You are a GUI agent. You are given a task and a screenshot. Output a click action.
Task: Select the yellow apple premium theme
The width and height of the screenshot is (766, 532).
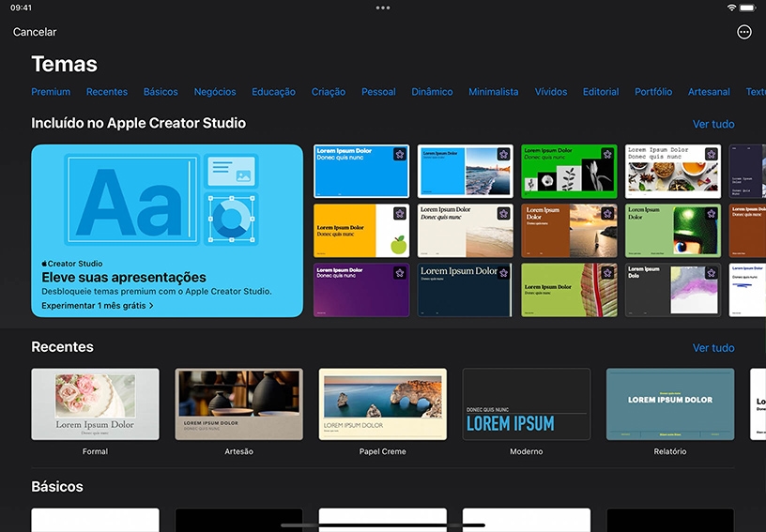coord(361,231)
